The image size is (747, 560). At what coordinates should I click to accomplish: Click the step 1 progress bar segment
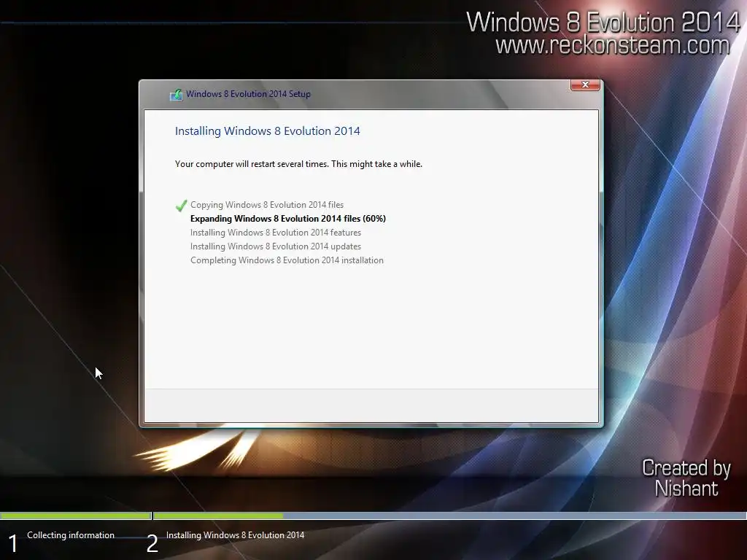[x=75, y=516]
